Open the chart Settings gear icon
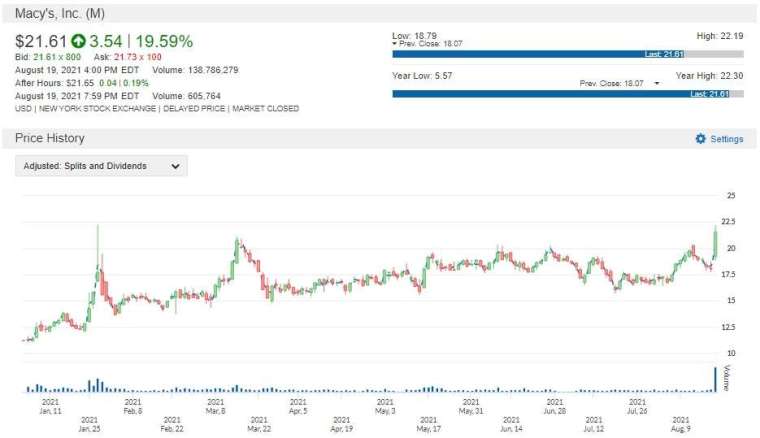This screenshot has height=438, width=760. tap(700, 139)
